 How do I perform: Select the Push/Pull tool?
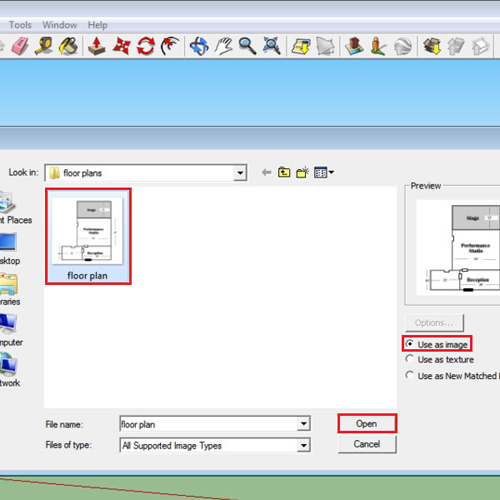[97, 46]
